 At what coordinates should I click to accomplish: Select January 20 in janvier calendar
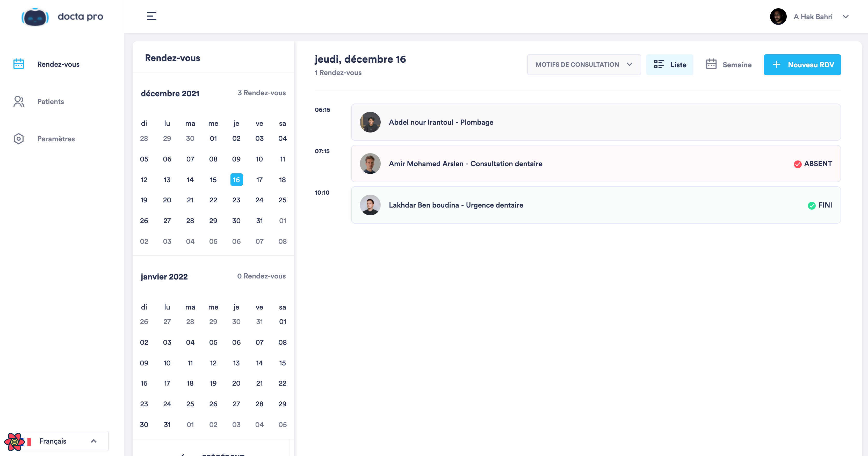[236, 383]
